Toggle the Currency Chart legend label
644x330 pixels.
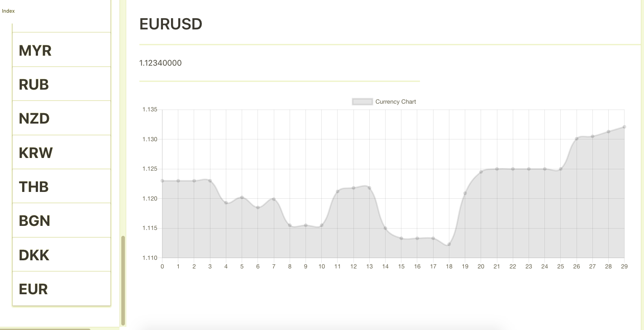click(x=396, y=102)
